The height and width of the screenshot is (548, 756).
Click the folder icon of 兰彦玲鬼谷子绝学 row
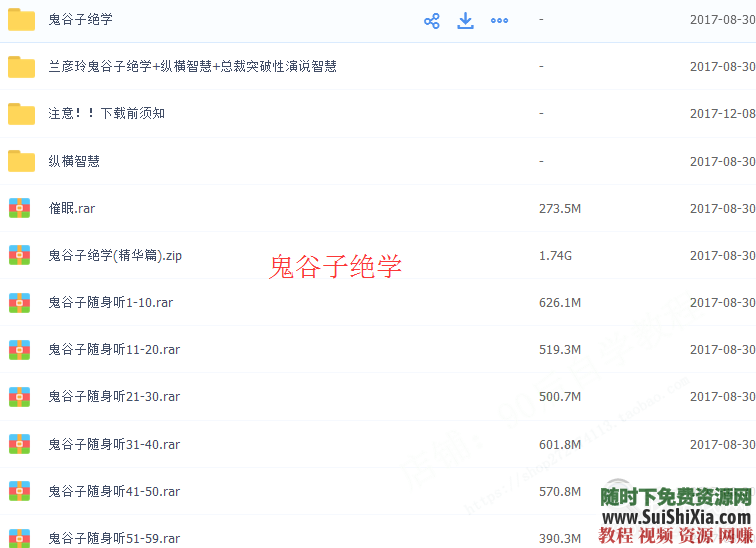[x=21, y=67]
